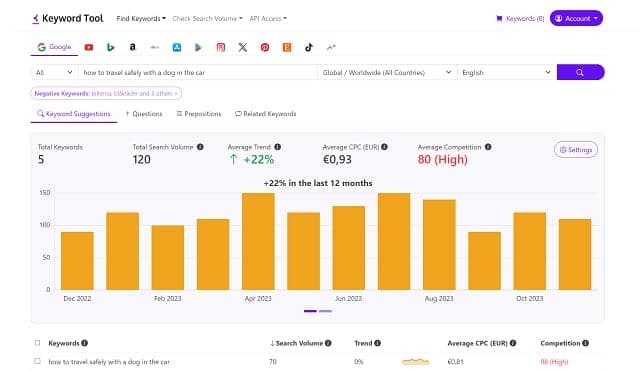Expand the Find Keywords menu

pos(141,18)
